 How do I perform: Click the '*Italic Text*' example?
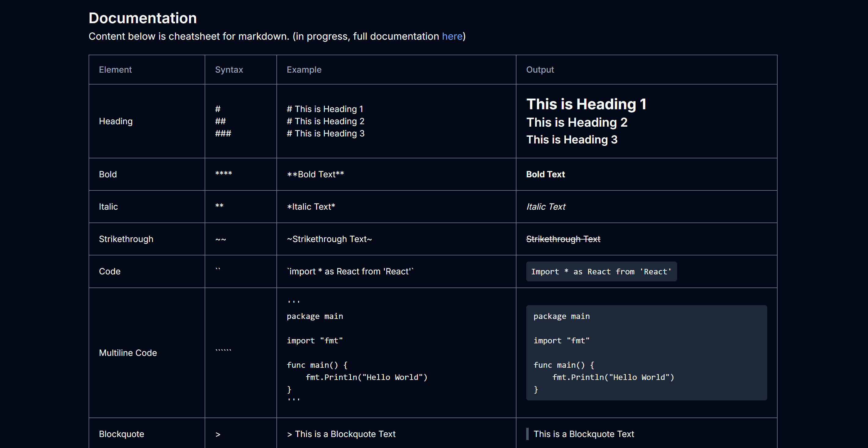point(311,207)
